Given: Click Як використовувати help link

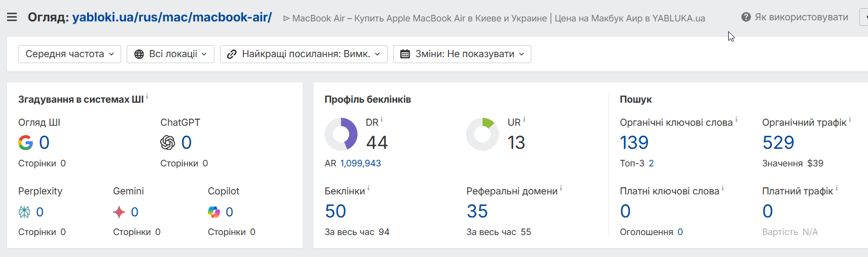Looking at the screenshot, I should (x=801, y=18).
